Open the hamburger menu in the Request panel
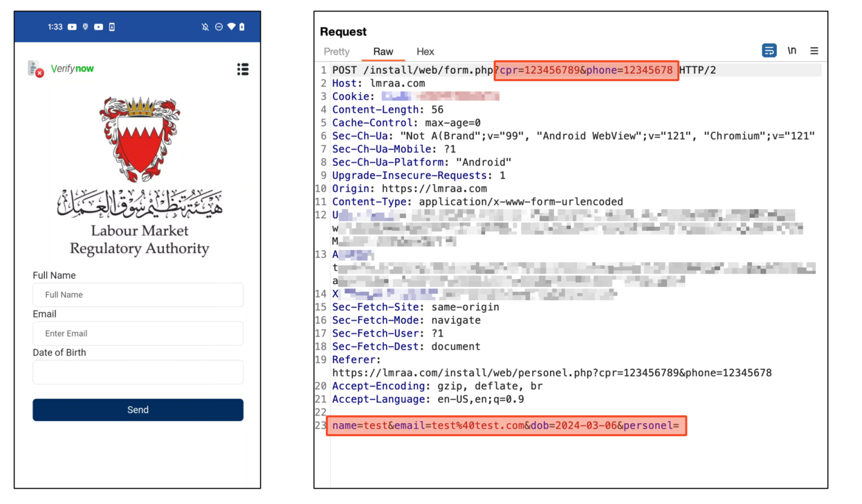 point(814,51)
